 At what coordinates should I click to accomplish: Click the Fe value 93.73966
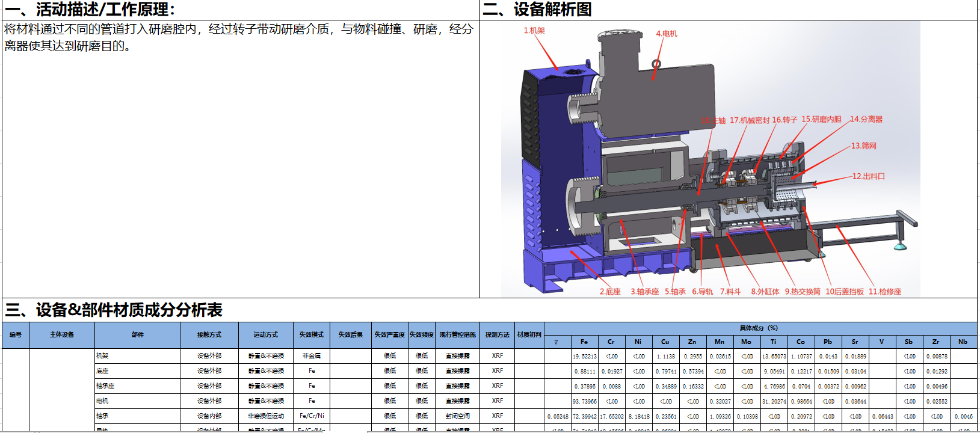point(585,401)
